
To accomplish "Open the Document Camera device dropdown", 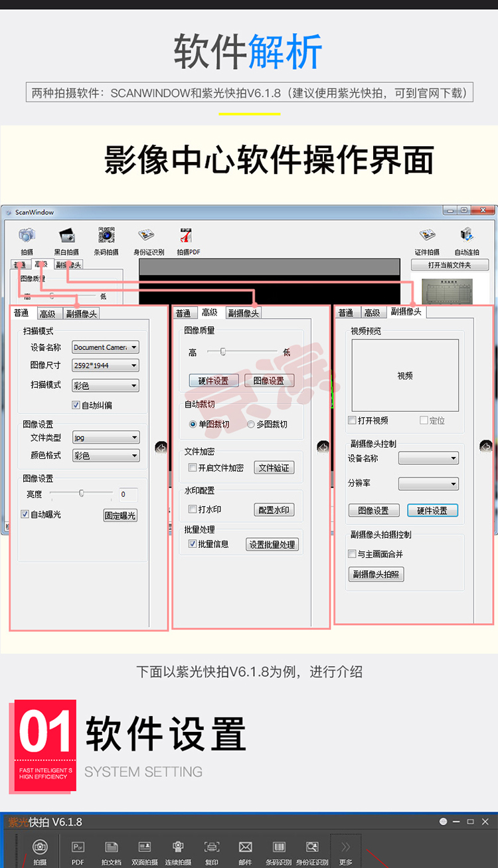I will click(106, 347).
